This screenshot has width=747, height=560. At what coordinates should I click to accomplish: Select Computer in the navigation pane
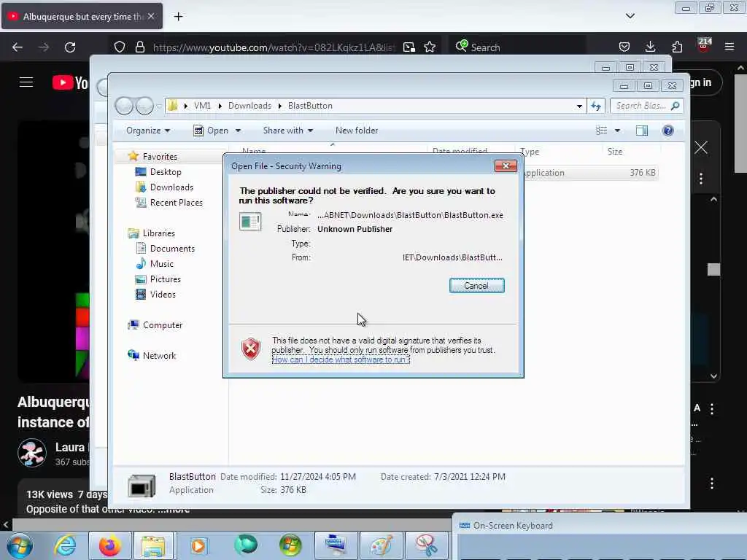pos(162,325)
